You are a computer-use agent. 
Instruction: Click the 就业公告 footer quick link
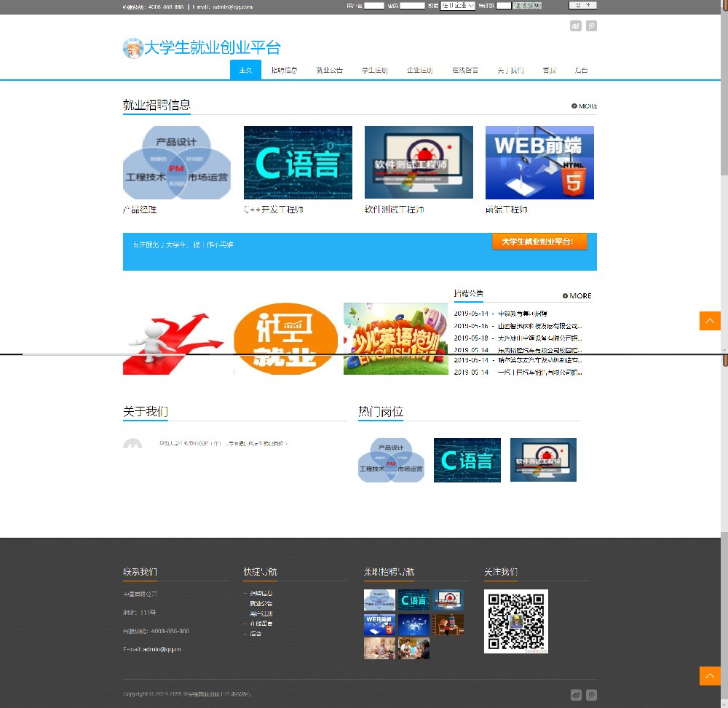click(261, 604)
